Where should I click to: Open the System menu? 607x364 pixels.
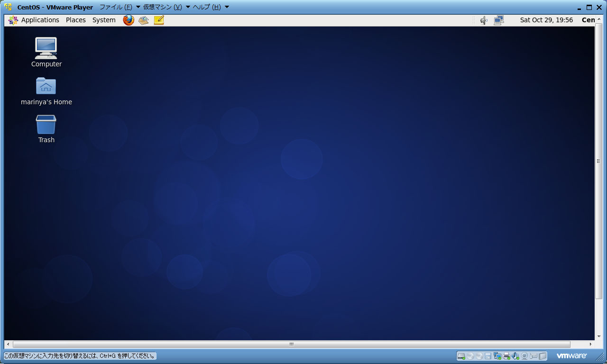coord(104,20)
